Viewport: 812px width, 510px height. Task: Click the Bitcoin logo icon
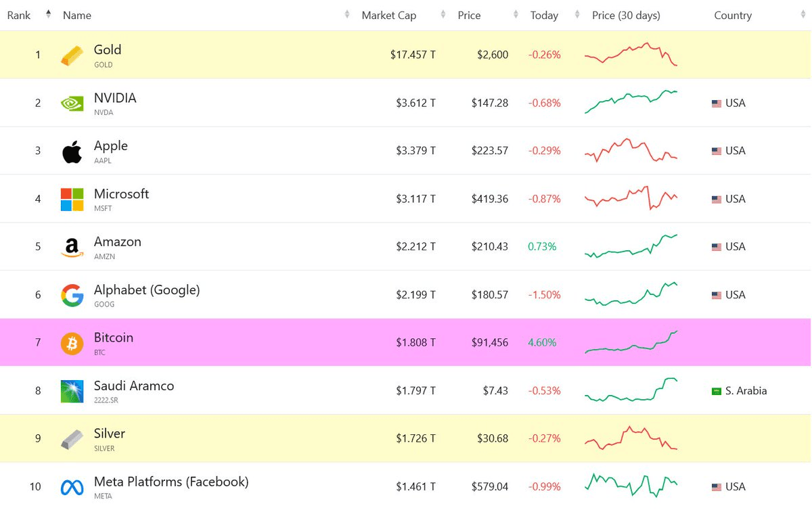[x=72, y=344]
